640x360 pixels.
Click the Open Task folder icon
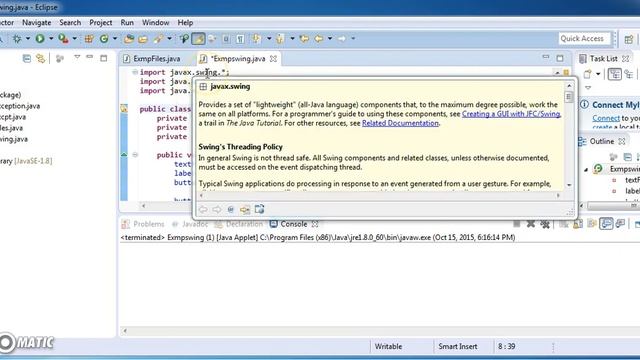point(143,39)
